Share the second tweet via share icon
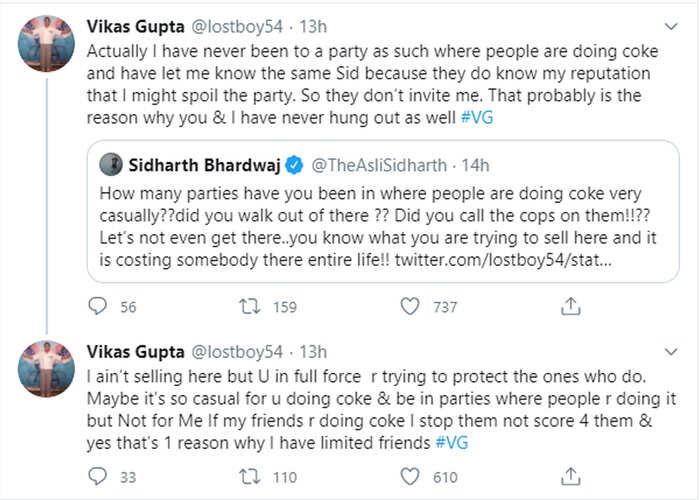 click(571, 476)
